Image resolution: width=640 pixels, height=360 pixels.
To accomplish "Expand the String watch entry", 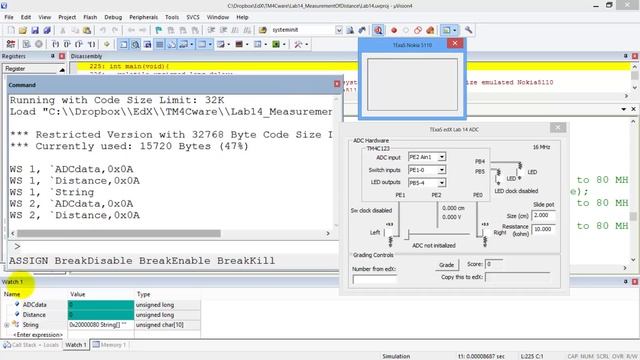I will [x=7, y=325].
